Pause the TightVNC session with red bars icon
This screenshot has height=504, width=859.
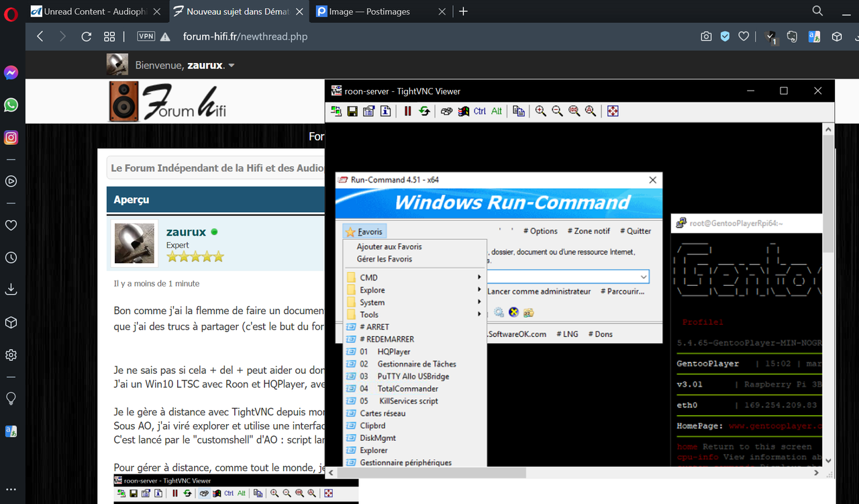(407, 111)
